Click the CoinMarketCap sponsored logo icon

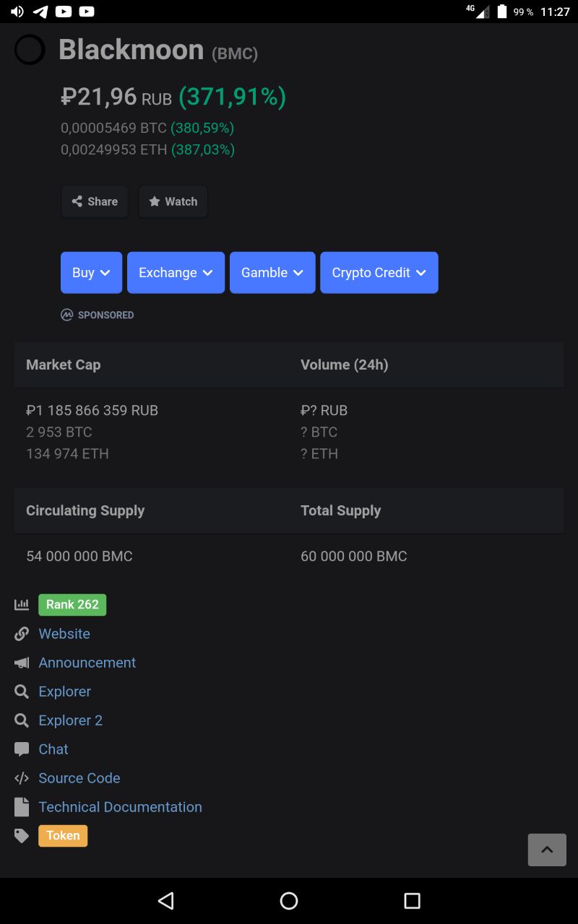67,315
